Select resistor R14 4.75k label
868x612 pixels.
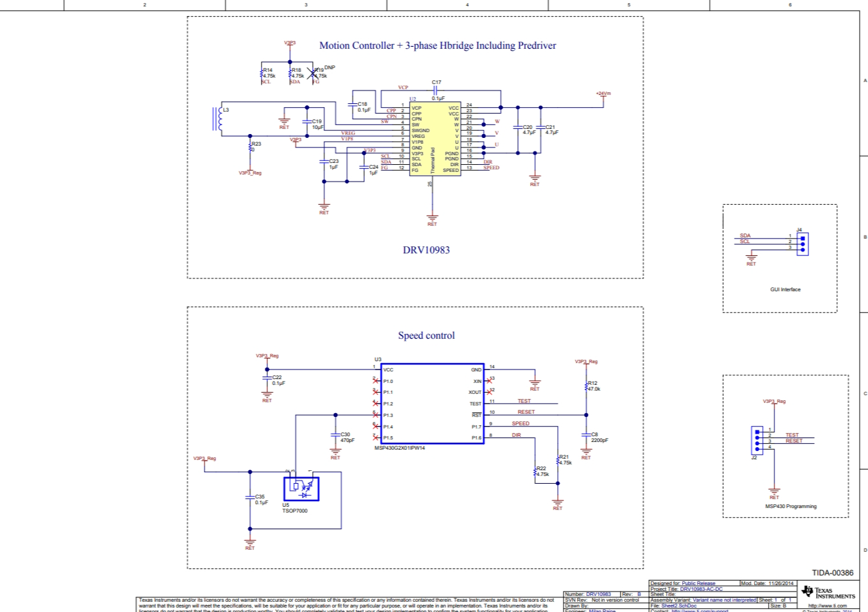pos(269,73)
